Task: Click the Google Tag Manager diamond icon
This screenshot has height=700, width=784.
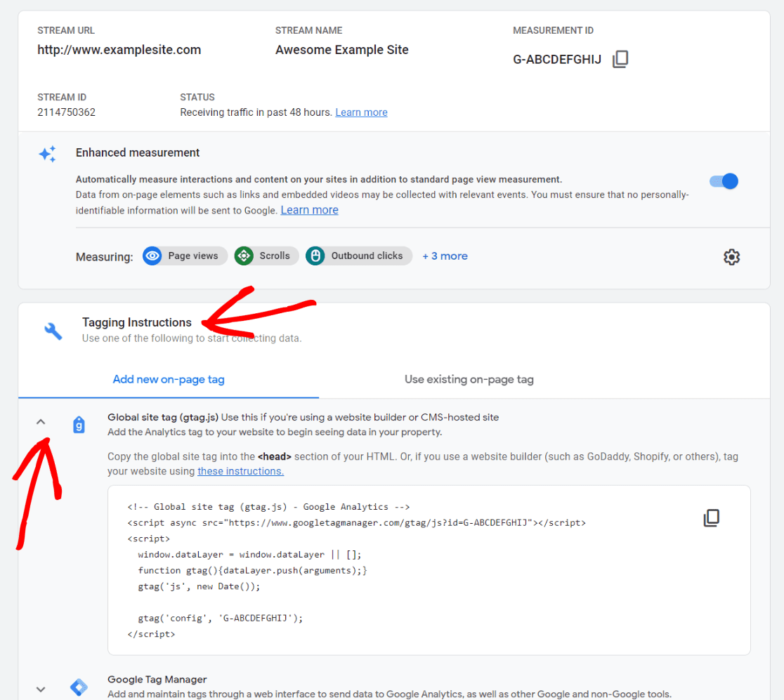Action: point(79,687)
